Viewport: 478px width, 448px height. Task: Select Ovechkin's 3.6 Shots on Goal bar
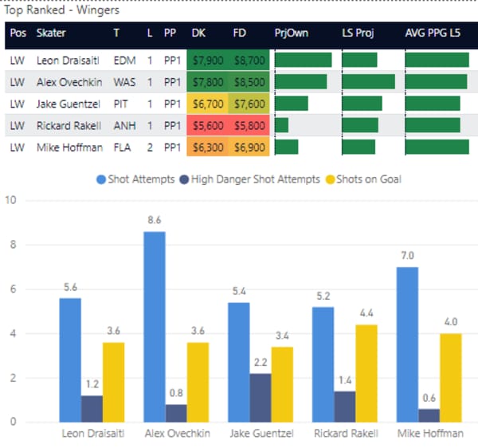coord(198,383)
